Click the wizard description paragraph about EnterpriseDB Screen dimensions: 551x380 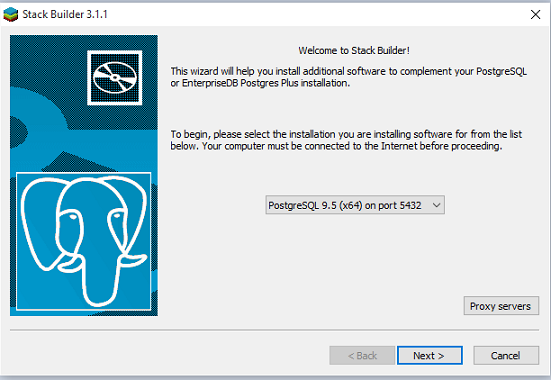pos(348,77)
